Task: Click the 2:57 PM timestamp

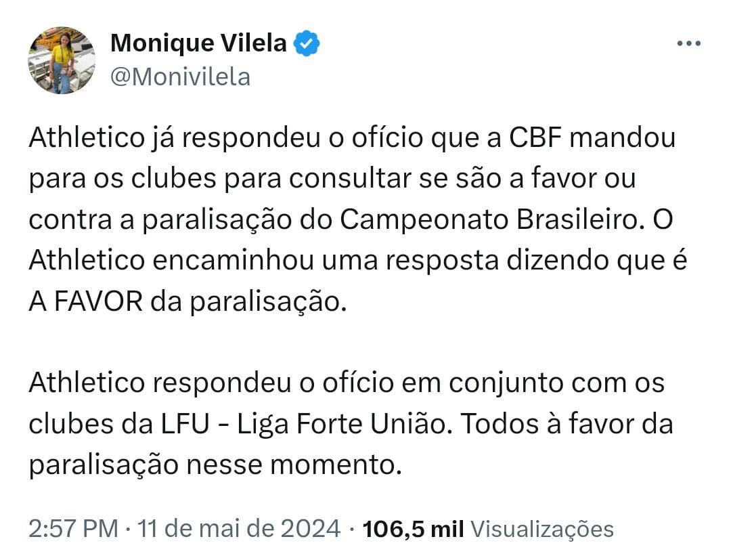Action: click(73, 529)
